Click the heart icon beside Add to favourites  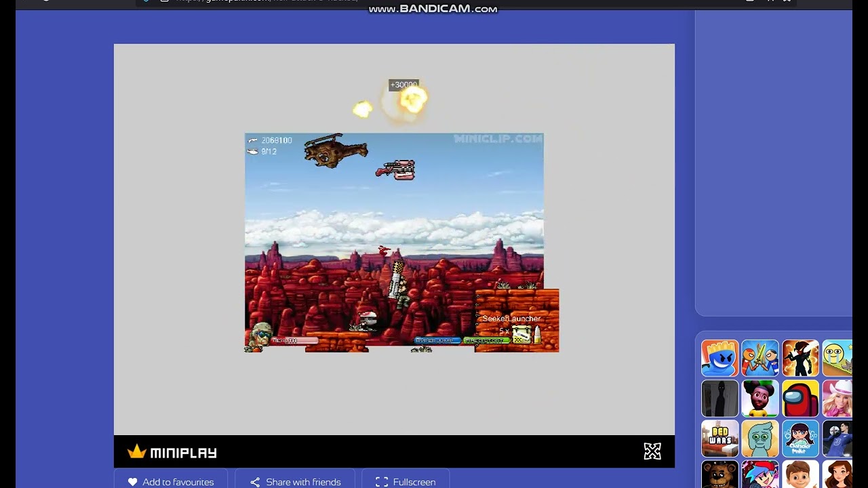(132, 482)
